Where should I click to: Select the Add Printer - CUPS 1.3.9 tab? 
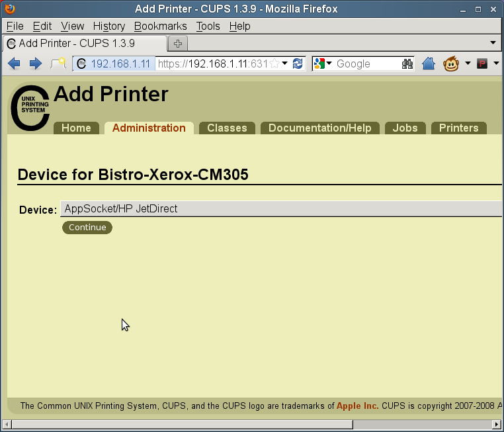(85, 44)
